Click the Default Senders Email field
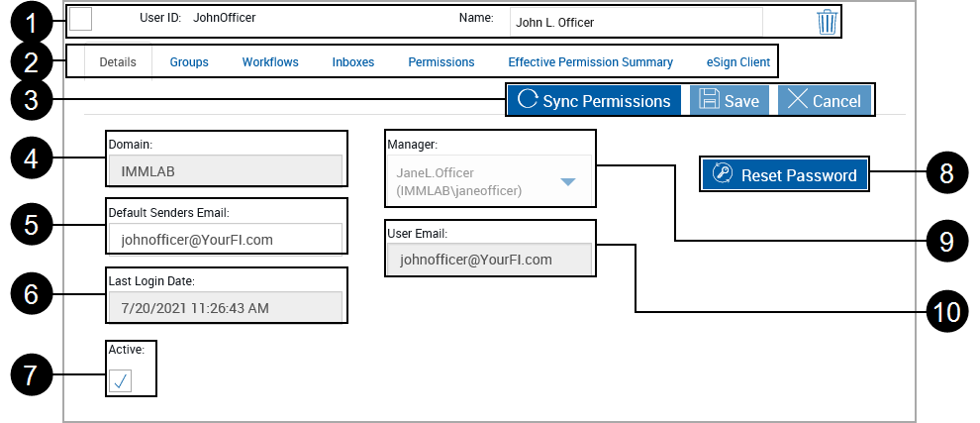Image resolution: width=980 pixels, height=423 pixels. (x=226, y=239)
